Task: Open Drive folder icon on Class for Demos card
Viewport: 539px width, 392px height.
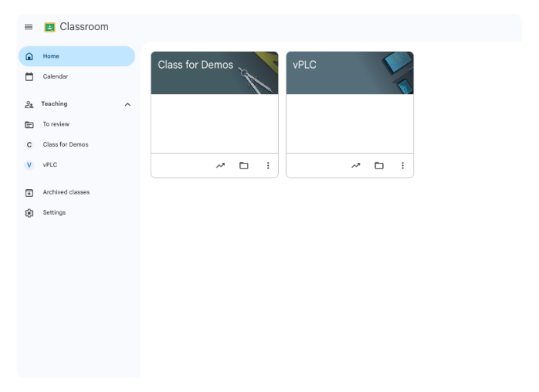Action: tap(244, 166)
